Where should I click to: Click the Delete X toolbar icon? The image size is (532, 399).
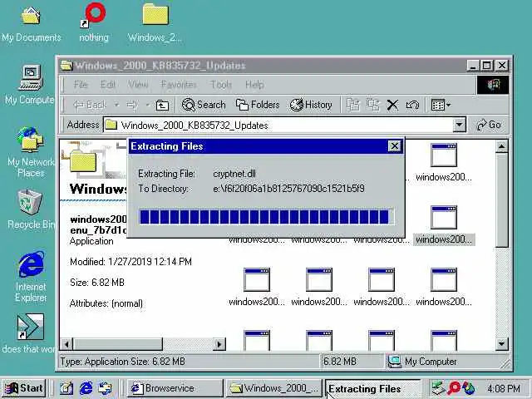(x=392, y=105)
